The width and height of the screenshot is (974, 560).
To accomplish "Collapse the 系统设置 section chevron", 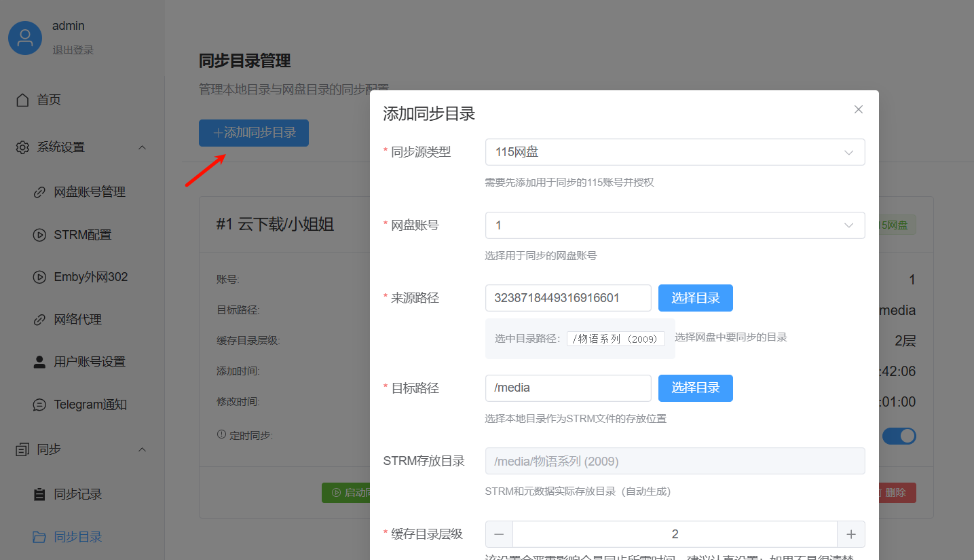I will click(142, 147).
